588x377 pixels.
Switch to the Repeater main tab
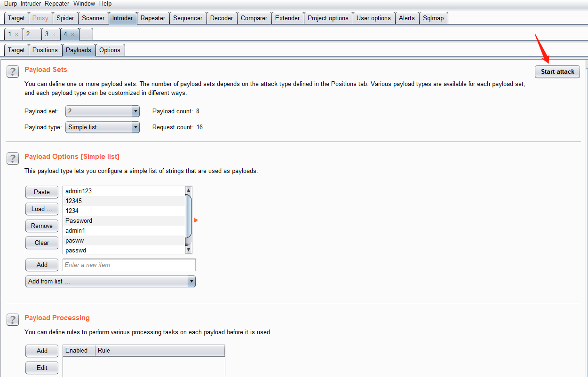point(153,18)
